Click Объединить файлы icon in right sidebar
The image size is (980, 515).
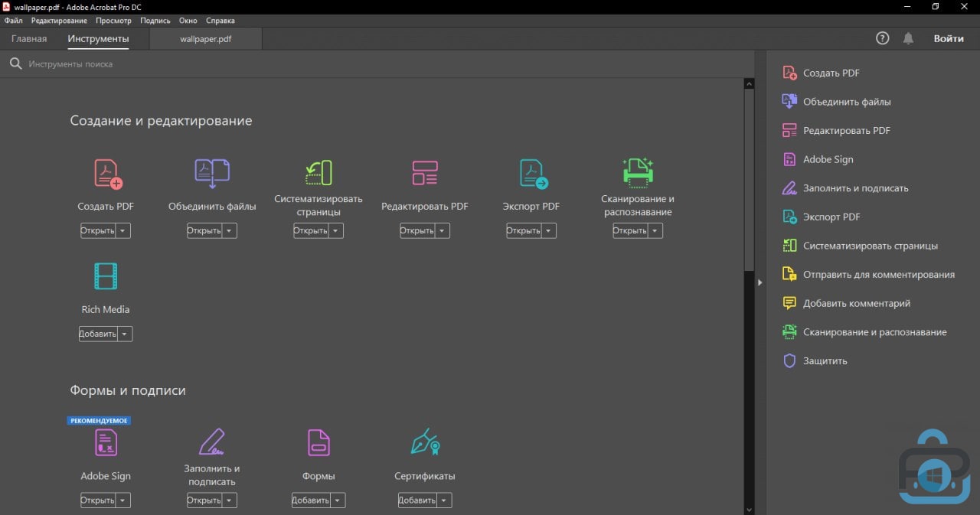(789, 101)
